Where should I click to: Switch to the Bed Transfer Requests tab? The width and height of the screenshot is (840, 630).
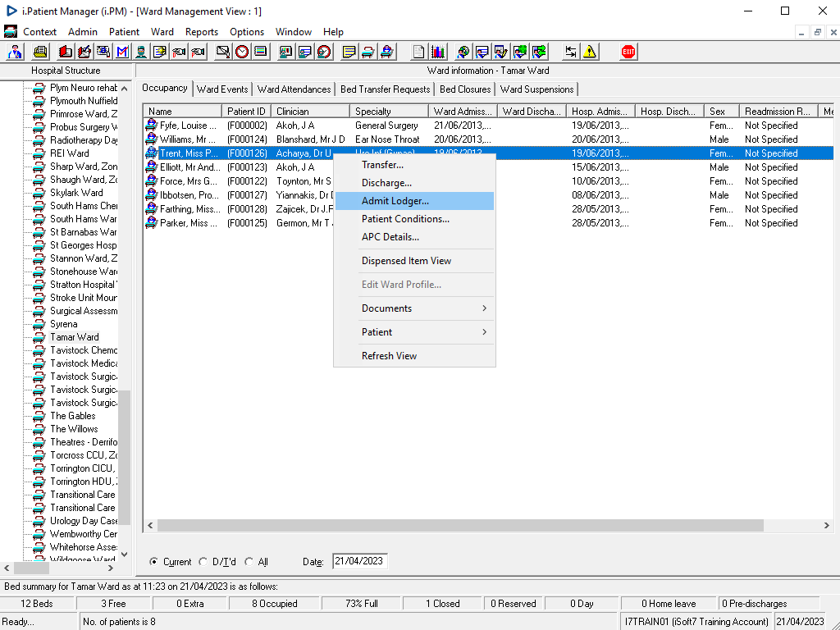pyautogui.click(x=386, y=89)
